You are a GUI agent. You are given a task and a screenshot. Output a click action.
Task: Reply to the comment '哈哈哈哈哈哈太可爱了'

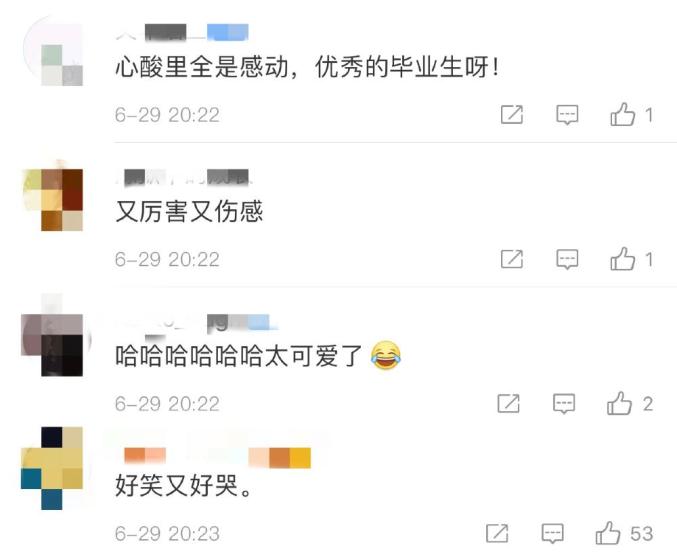coord(564,403)
